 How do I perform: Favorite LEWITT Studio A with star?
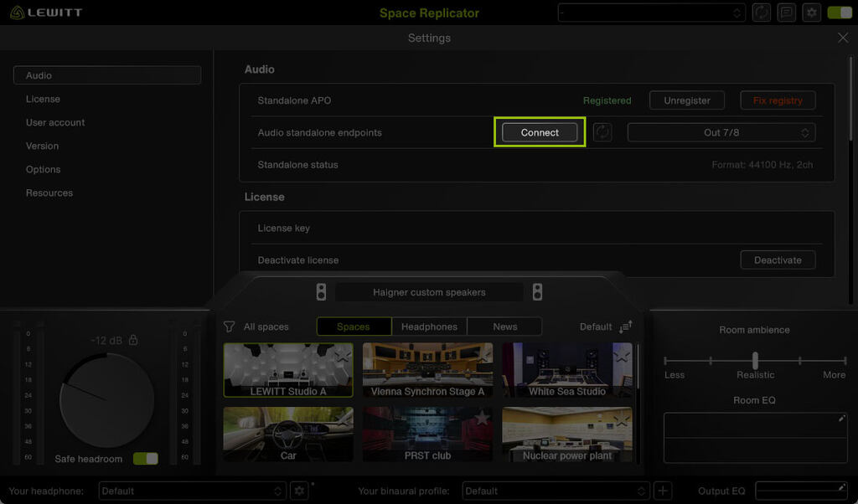coord(343,355)
